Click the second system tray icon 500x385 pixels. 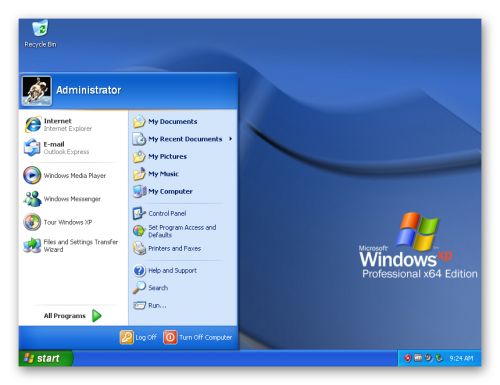point(418,358)
